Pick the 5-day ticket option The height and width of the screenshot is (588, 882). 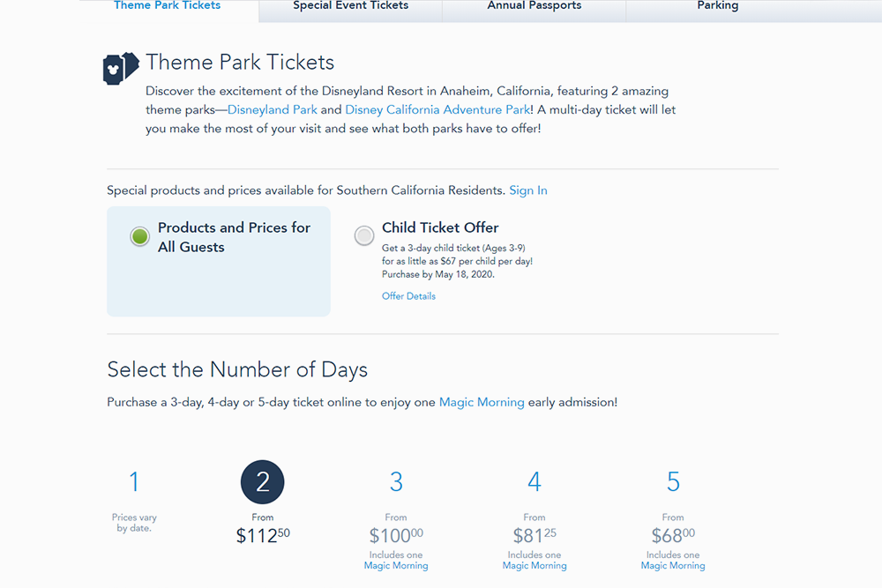click(673, 481)
